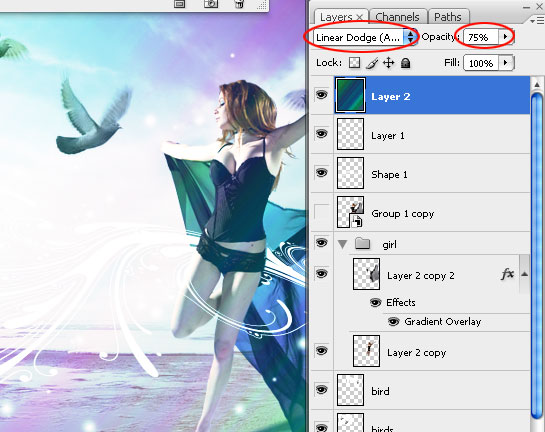This screenshot has height=432, width=545.
Task: Open the Linear Dodge blend mode dropdown
Action: click(x=365, y=37)
